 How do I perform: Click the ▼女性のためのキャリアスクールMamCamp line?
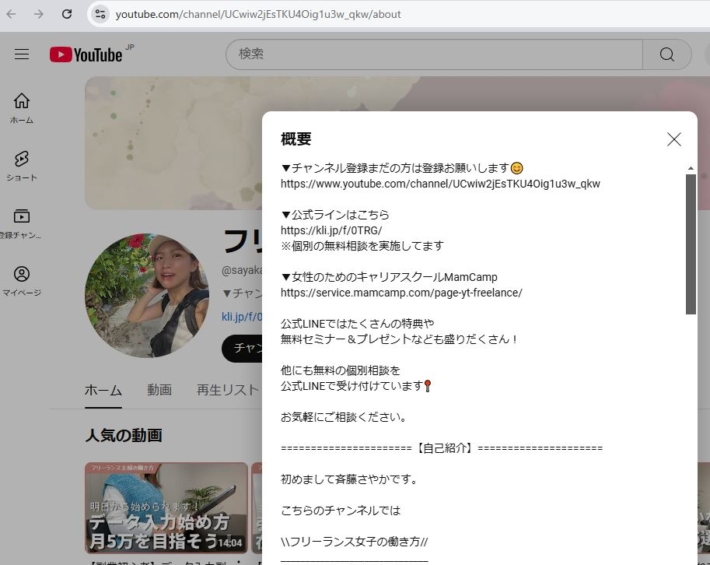(389, 277)
